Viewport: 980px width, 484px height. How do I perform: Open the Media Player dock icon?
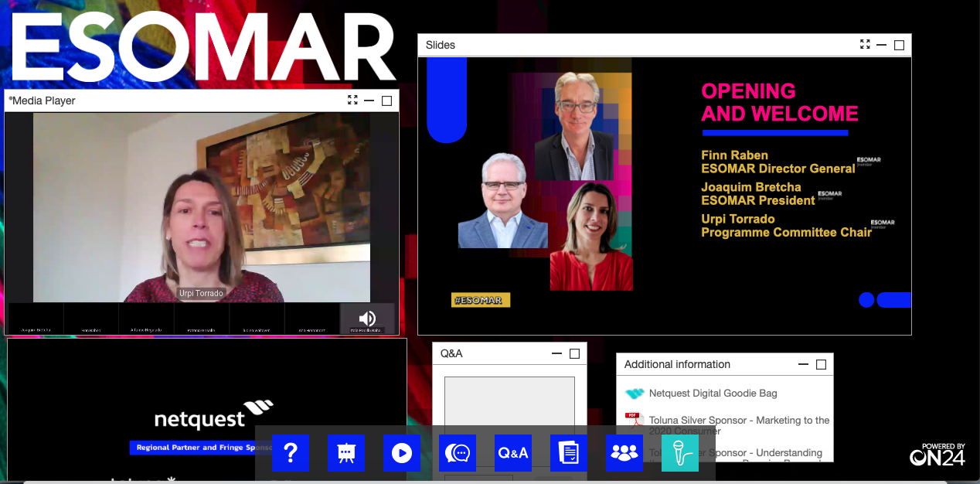click(402, 453)
